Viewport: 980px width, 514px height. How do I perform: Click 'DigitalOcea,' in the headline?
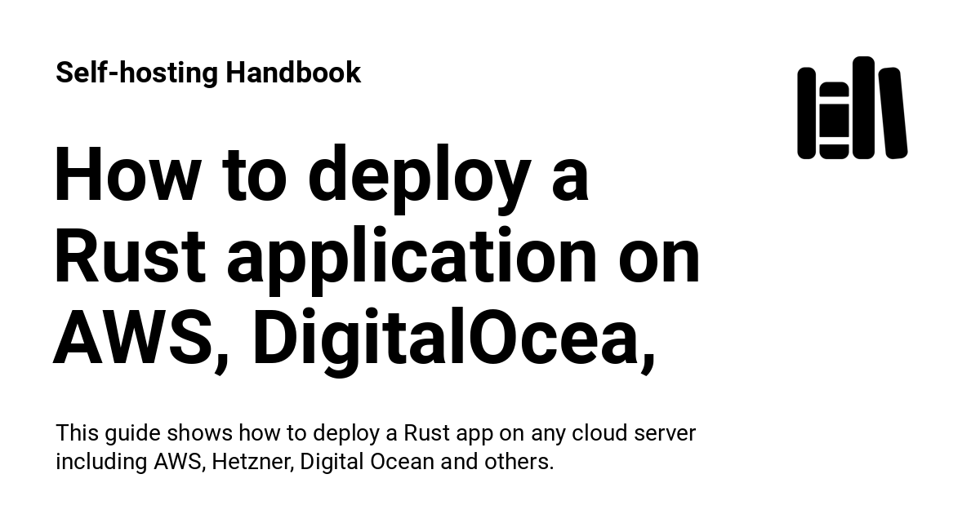tap(453, 337)
